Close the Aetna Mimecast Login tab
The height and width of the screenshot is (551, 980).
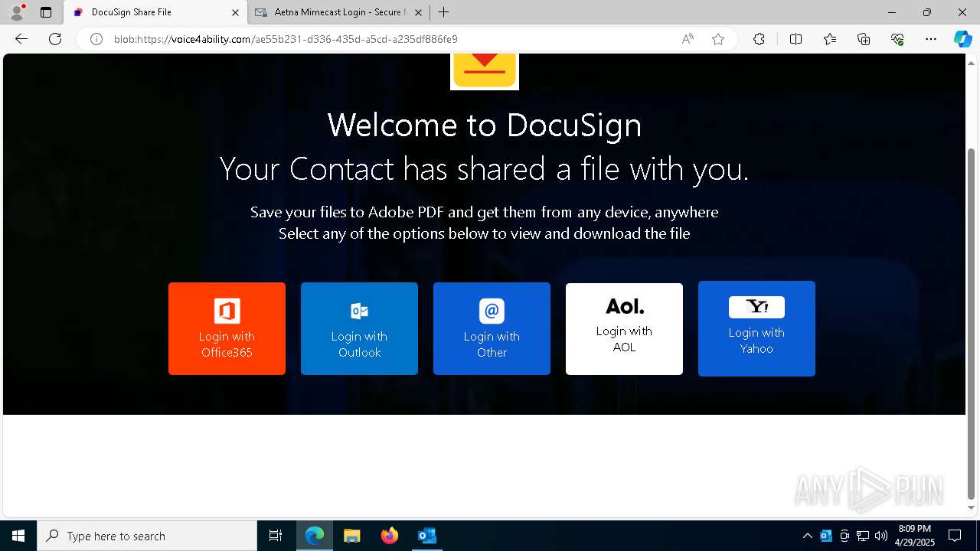point(418,12)
